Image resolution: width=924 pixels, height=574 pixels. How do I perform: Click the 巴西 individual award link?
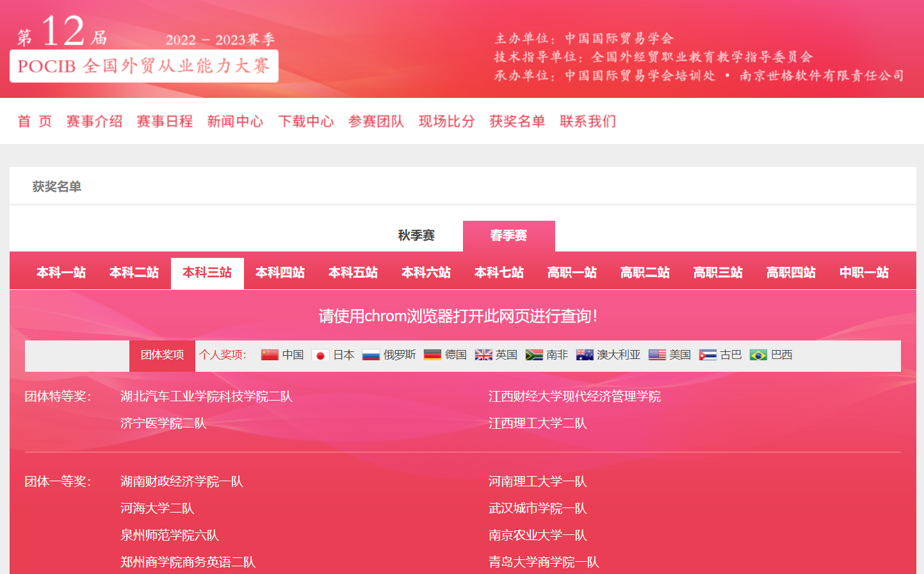782,355
